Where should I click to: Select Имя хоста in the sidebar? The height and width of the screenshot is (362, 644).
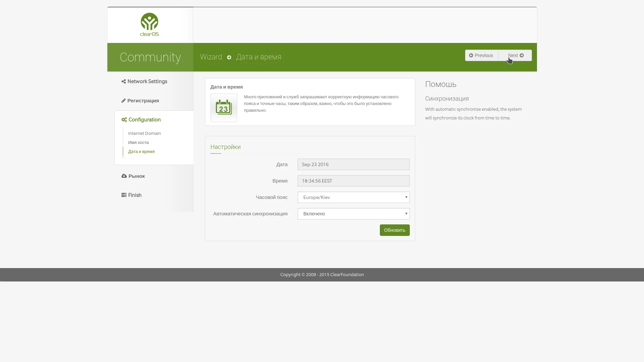click(x=138, y=143)
